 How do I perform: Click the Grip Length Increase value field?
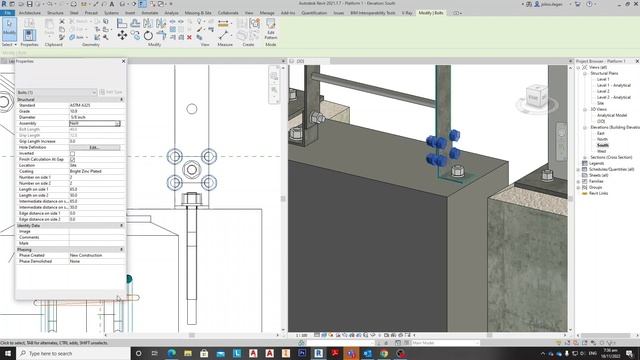coord(97,141)
